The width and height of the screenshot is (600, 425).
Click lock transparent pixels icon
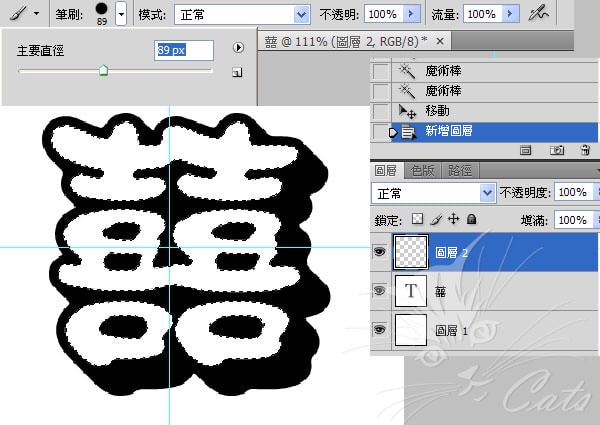(419, 219)
